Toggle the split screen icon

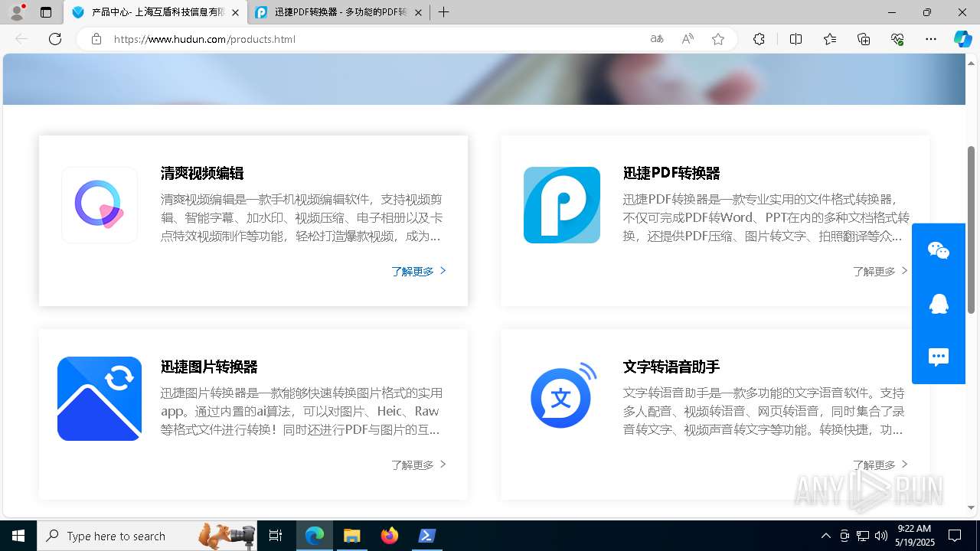(x=795, y=39)
